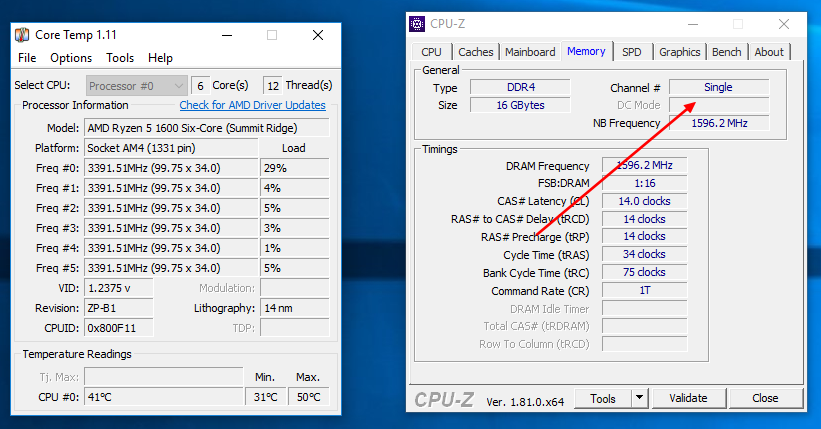Open the Tools menu in Core Temp
This screenshot has height=429, width=821.
pyautogui.click(x=120, y=58)
